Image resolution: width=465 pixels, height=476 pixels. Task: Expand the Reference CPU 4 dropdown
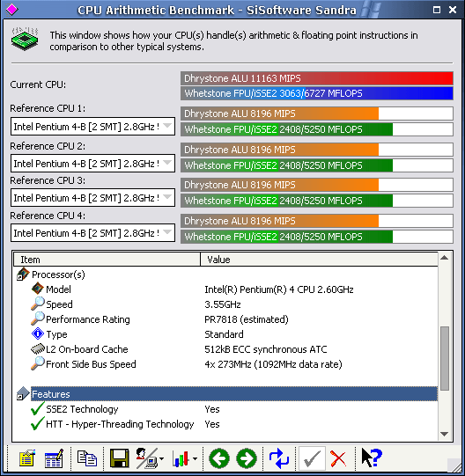point(92,233)
